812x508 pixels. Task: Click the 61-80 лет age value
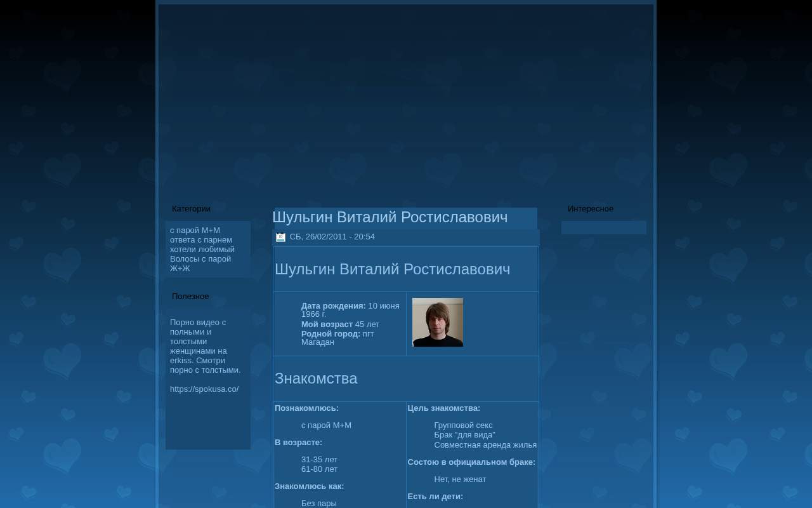coord(320,469)
